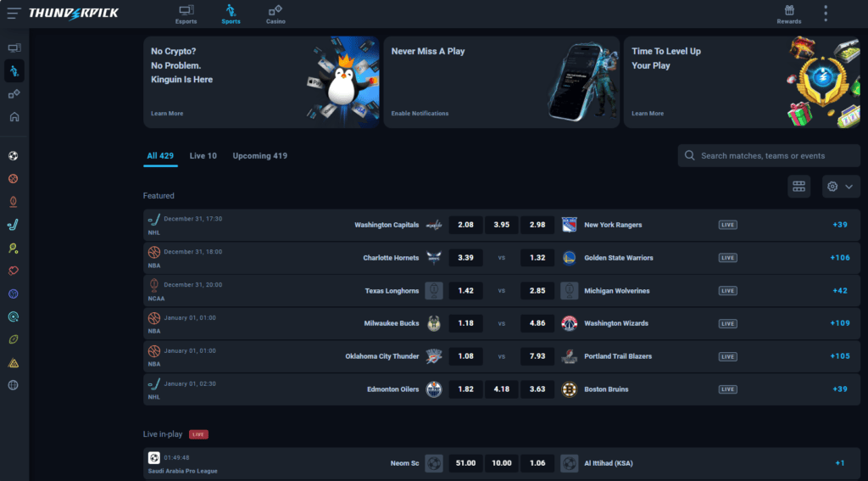The width and height of the screenshot is (868, 481).
Task: Bet Charlotte Hornets at 3.39
Action: [465, 258]
